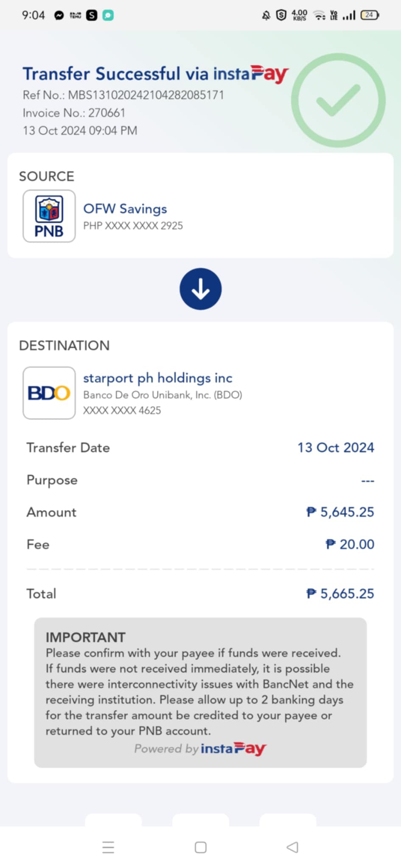Tap the Ref No. transaction text
Image resolution: width=401 pixels, height=868 pixels.
coord(123,95)
